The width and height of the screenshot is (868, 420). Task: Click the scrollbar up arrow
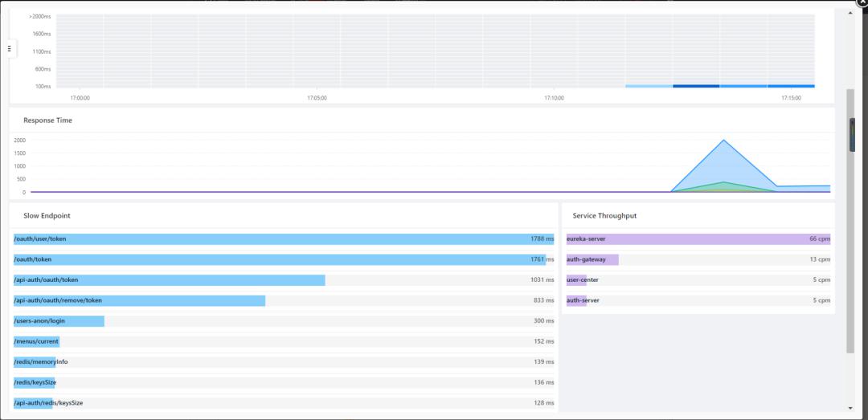coord(850,13)
